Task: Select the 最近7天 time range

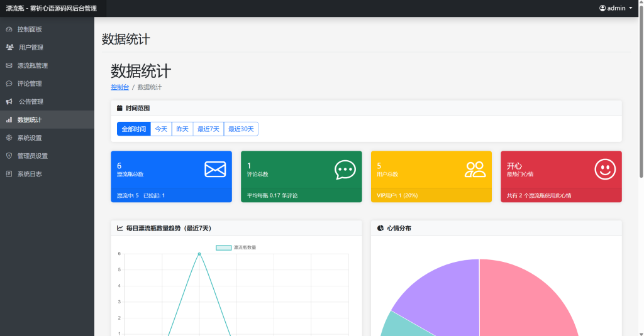Action: [208, 129]
